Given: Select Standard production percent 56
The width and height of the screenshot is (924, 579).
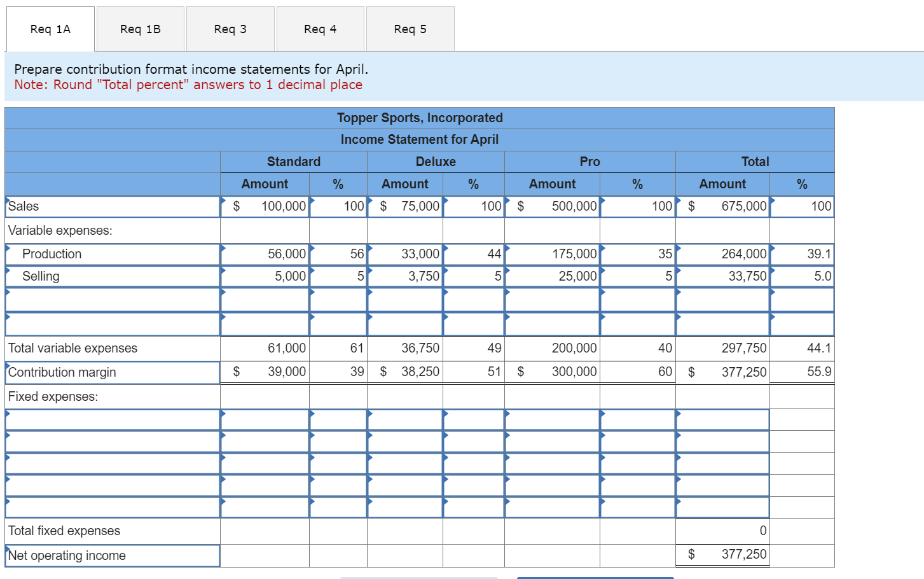Looking at the screenshot, I should (x=338, y=255).
